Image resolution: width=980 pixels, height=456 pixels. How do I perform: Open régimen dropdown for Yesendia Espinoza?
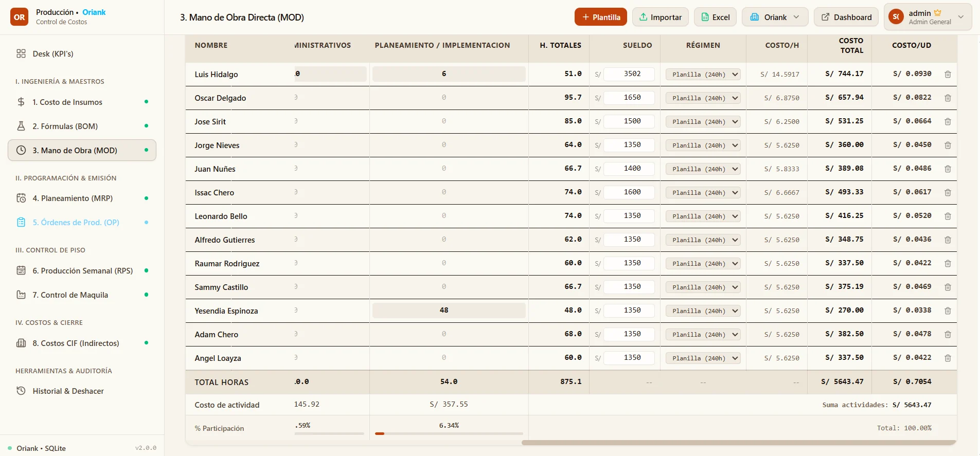(x=703, y=311)
